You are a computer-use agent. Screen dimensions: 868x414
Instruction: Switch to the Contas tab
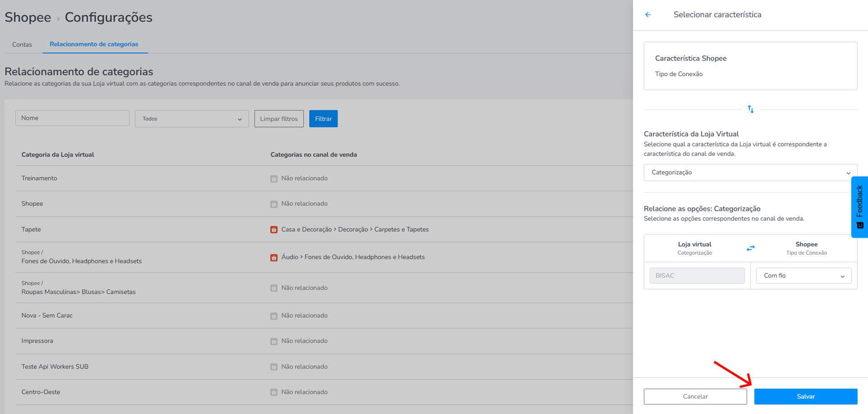tap(22, 44)
